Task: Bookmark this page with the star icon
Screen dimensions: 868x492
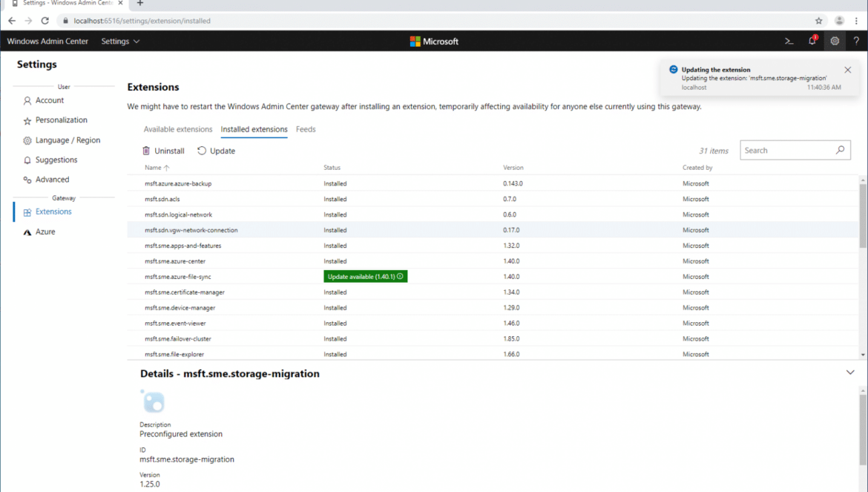Action: pyautogui.click(x=819, y=21)
